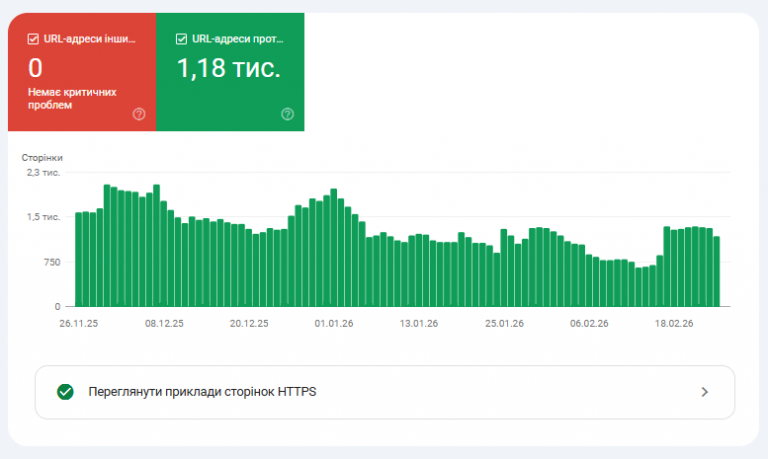
Task: Click the first chart bar on the left
Action: [x=78, y=260]
